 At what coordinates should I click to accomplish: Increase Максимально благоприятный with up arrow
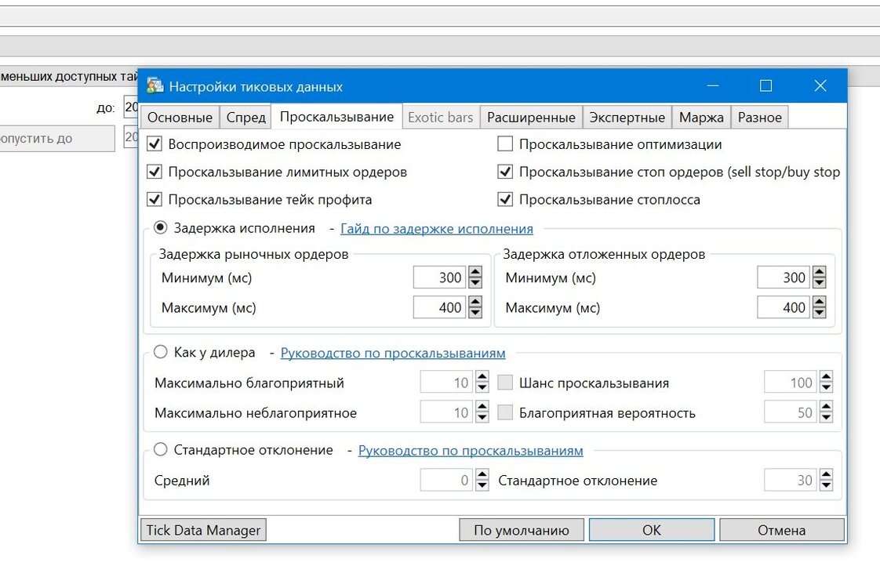tap(482, 377)
